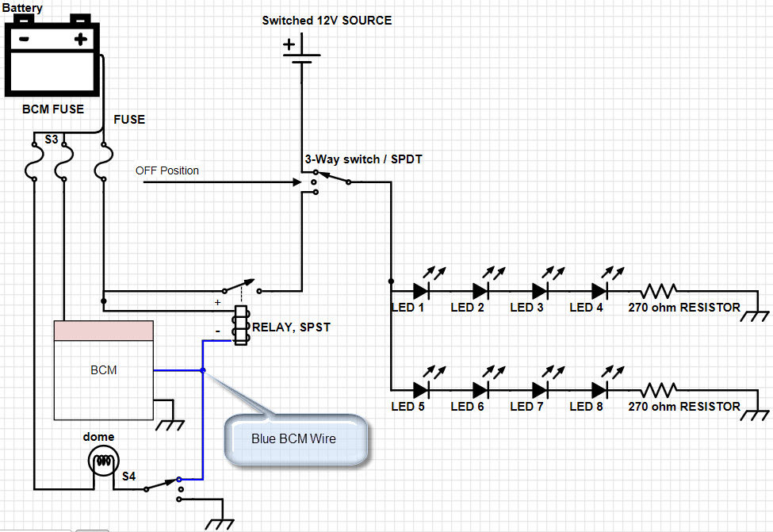773x532 pixels.
Task: Select the SPDT 3-way switch symbol
Action: (331, 182)
